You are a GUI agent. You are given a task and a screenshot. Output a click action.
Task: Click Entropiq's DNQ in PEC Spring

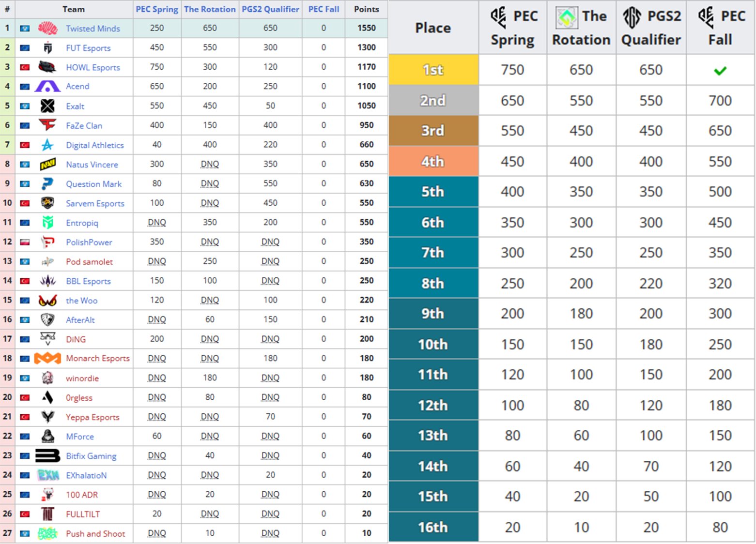(157, 222)
